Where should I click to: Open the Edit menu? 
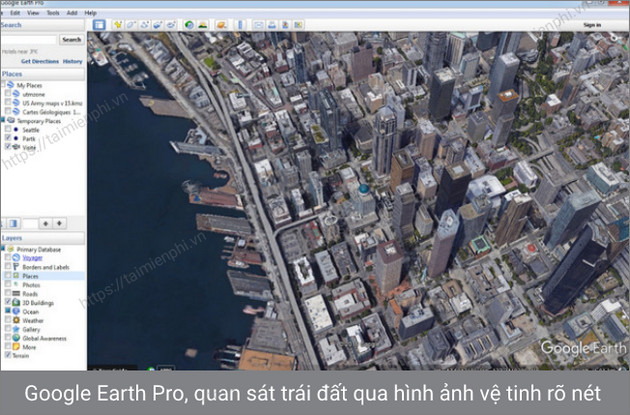click(x=15, y=13)
